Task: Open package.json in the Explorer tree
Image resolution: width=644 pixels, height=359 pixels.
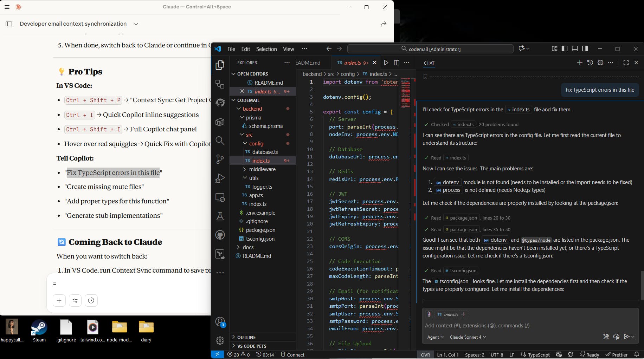Action: click(x=260, y=230)
